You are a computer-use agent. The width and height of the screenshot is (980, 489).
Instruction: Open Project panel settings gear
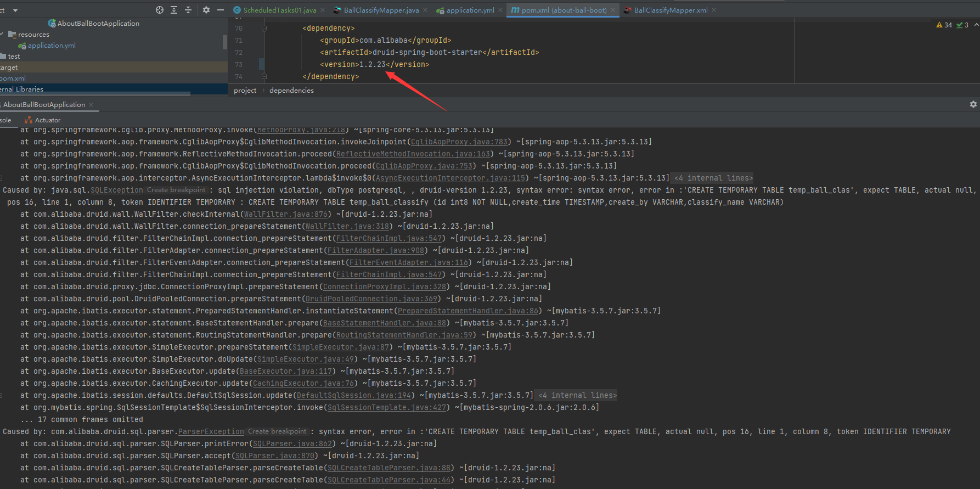[x=206, y=10]
